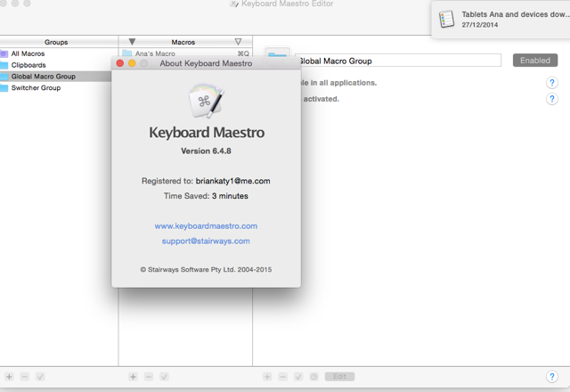Viewport: 570px width, 392px height.
Task: Click the Keyboard Maestro app icon in About
Action: point(206,101)
